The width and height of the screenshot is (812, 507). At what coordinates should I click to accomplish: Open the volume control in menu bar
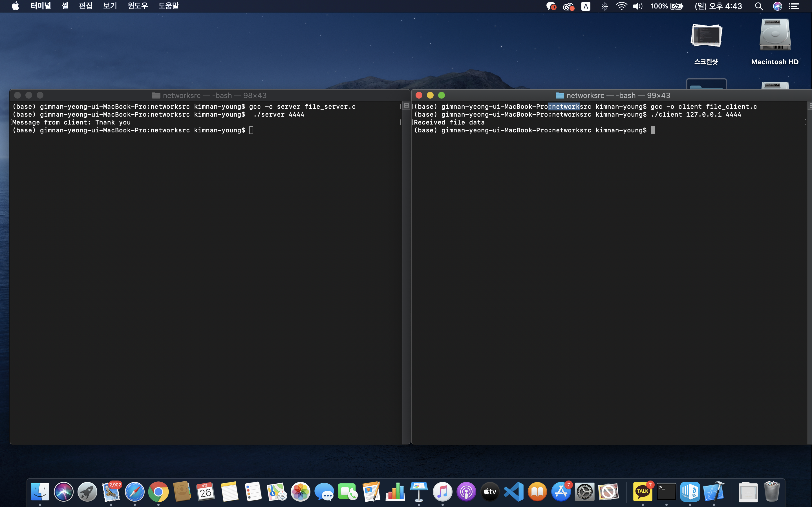click(637, 6)
